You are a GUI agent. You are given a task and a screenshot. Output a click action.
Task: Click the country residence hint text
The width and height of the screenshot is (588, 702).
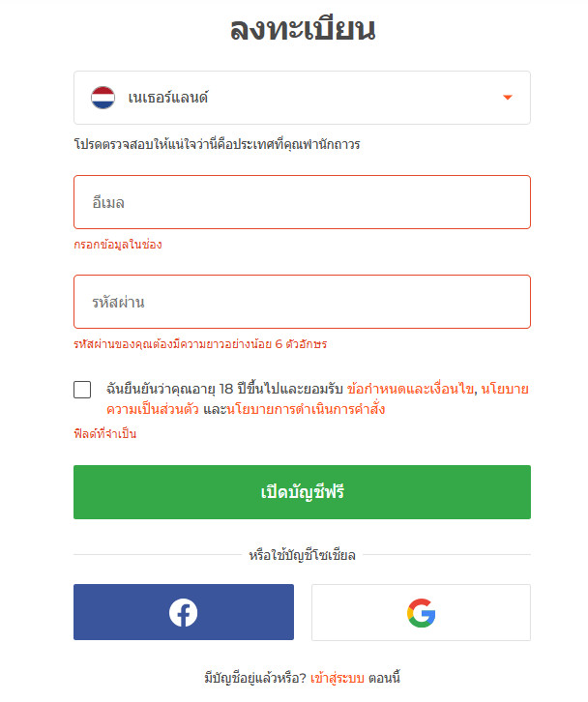click(x=217, y=144)
